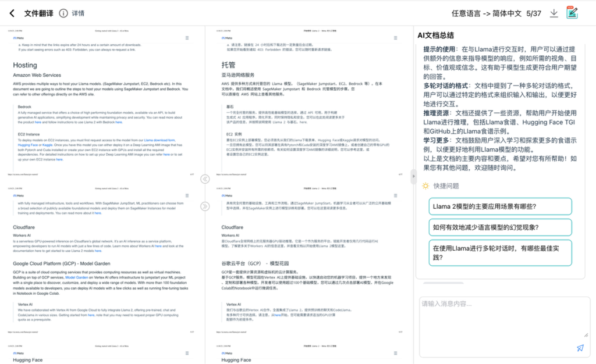The width and height of the screenshot is (596, 364).
Task: Click the 多轮对话的格式 summary paragraph
Action: pos(500,95)
